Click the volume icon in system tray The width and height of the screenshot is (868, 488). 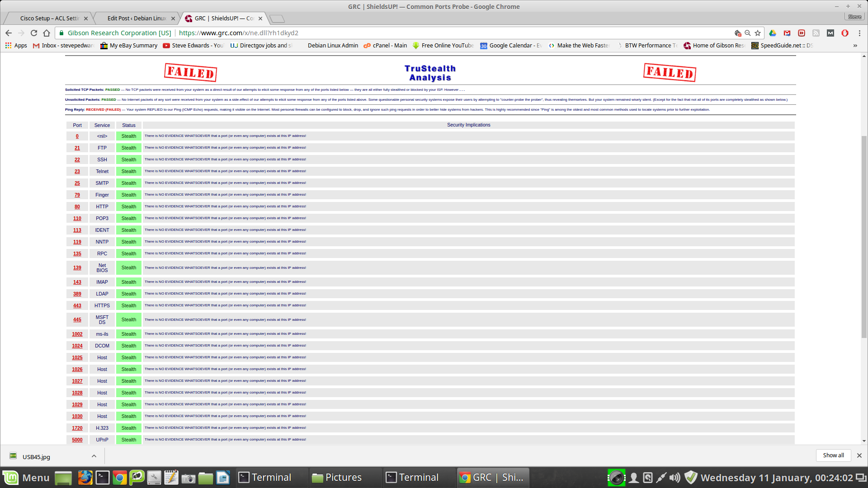click(675, 478)
